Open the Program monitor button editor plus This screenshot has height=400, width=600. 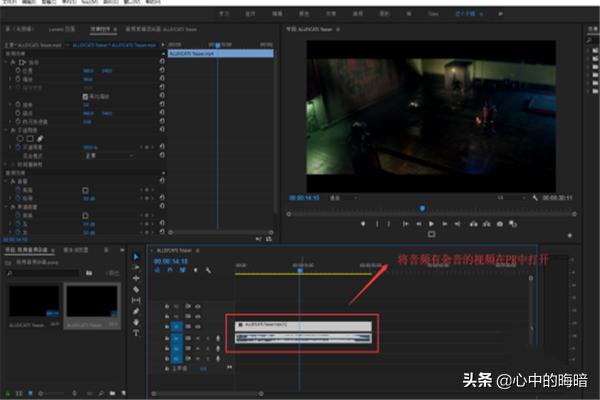click(x=570, y=236)
